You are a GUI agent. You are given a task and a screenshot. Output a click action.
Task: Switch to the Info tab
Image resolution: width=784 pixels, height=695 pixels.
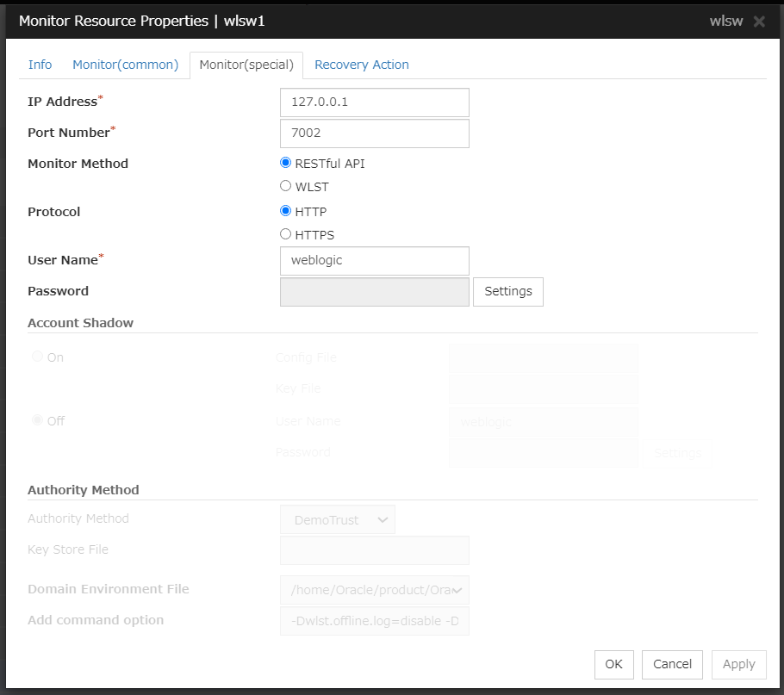[x=40, y=65]
